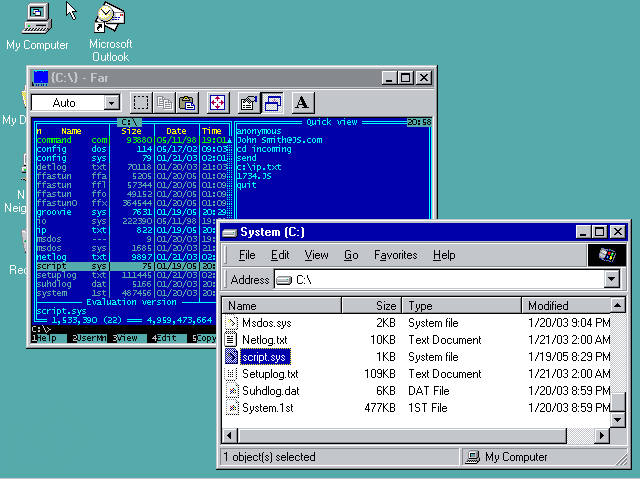Image resolution: width=640 pixels, height=480 pixels.
Task: Click the Paste icon in Far toolbar
Action: point(187,102)
